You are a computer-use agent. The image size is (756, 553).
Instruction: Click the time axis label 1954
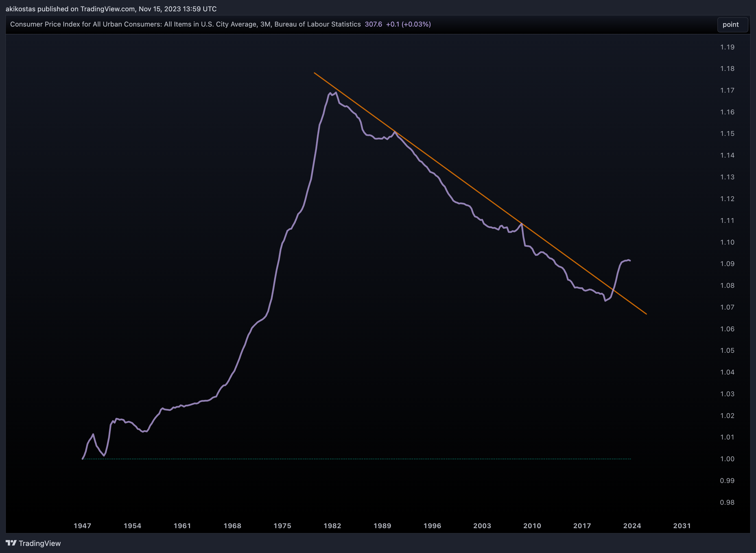pos(132,526)
